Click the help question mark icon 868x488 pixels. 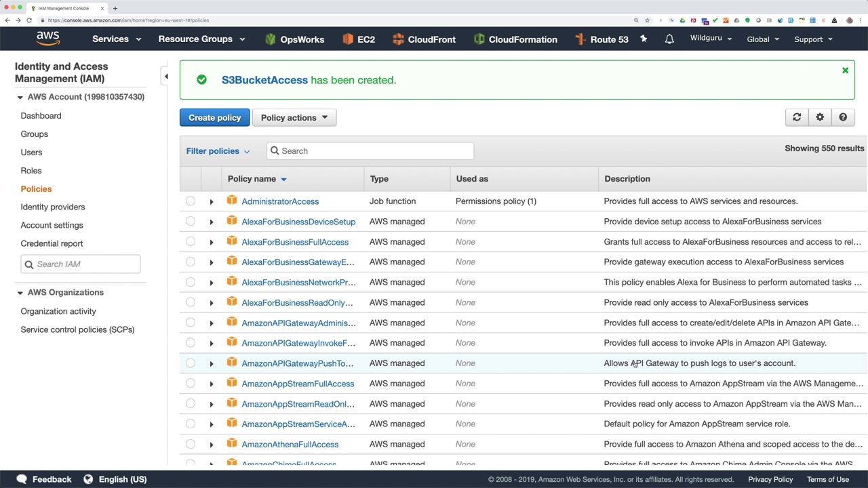[x=843, y=117]
